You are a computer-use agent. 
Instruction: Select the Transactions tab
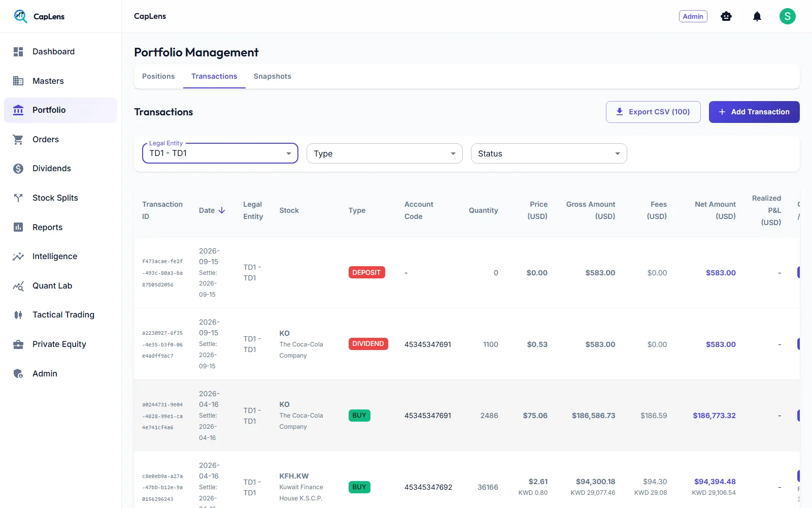[214, 76]
